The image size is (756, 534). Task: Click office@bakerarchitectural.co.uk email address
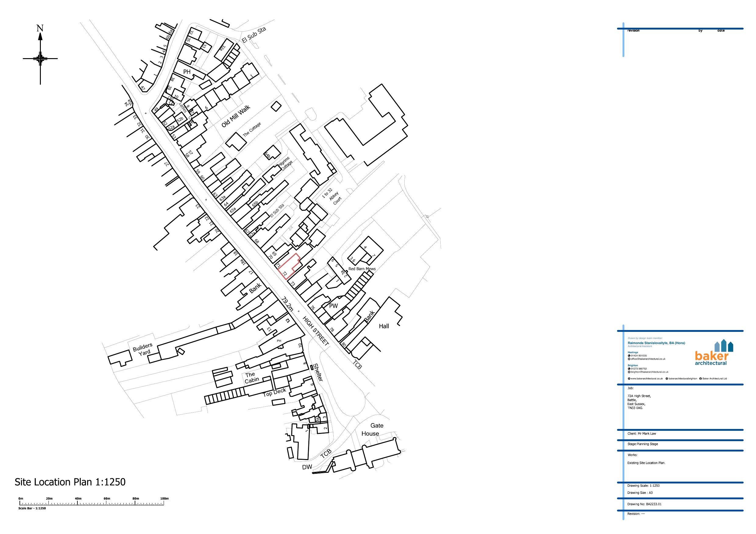[648, 359]
